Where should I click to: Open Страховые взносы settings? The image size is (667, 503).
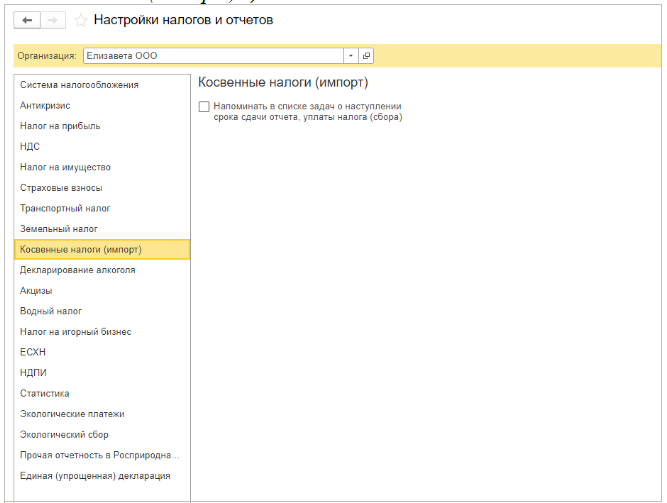(x=61, y=187)
